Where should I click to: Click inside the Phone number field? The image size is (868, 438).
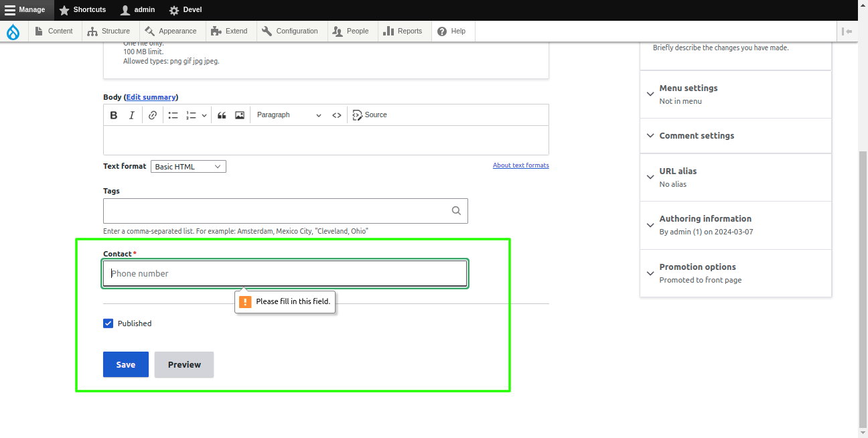click(285, 273)
